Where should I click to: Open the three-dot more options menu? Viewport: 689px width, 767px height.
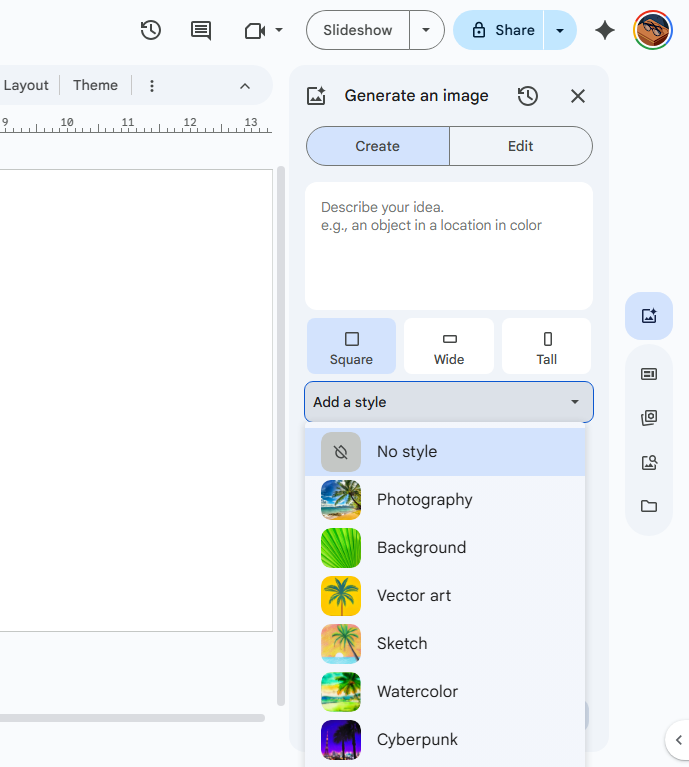pos(152,86)
